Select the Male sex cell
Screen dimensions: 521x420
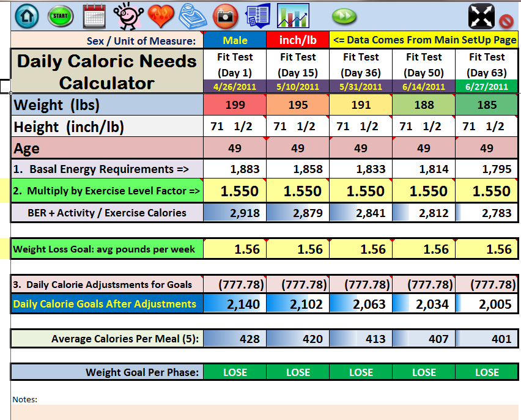click(235, 40)
